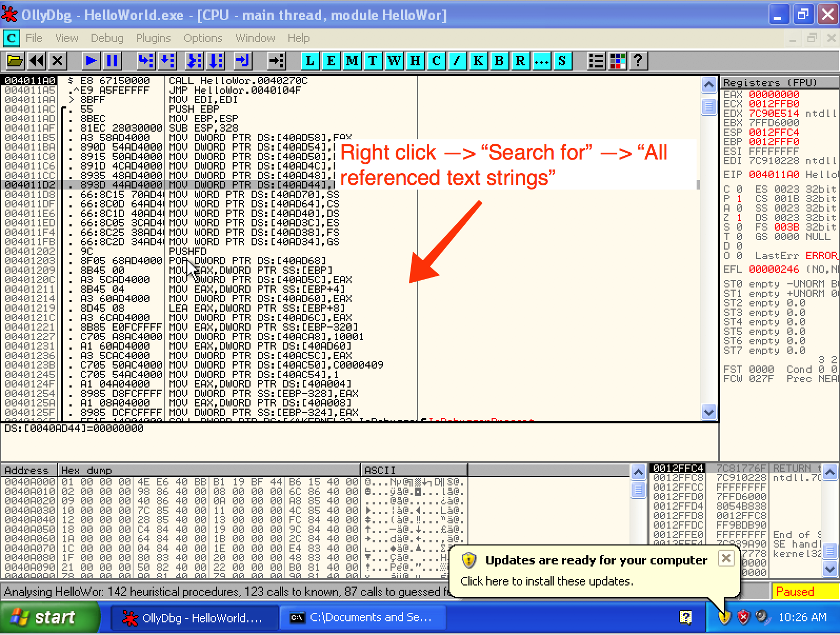The height and width of the screenshot is (635, 840).
Task: Open Help with the question mark toolbar icon
Action: pos(638,61)
